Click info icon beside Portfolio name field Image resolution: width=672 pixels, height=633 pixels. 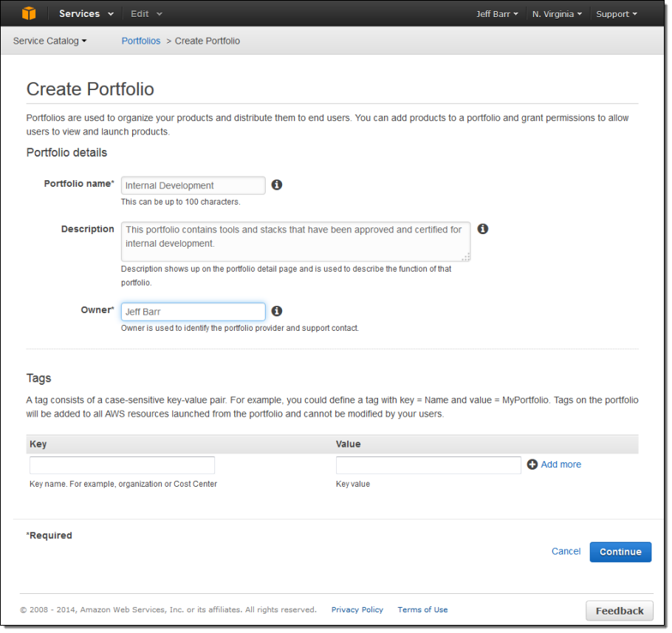pyautogui.click(x=277, y=185)
